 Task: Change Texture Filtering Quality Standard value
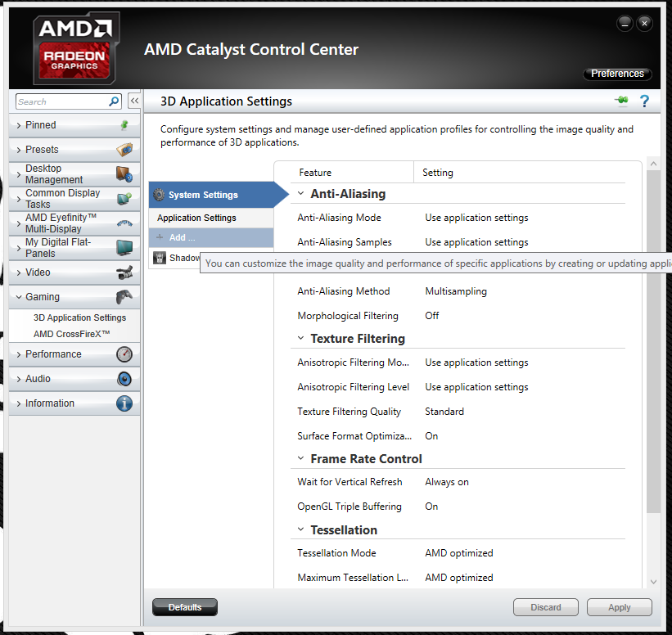pos(444,412)
